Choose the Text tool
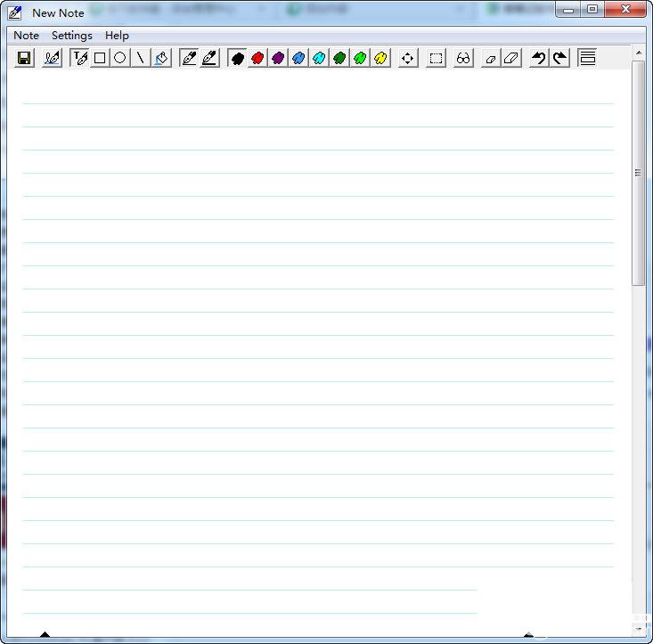 point(79,58)
